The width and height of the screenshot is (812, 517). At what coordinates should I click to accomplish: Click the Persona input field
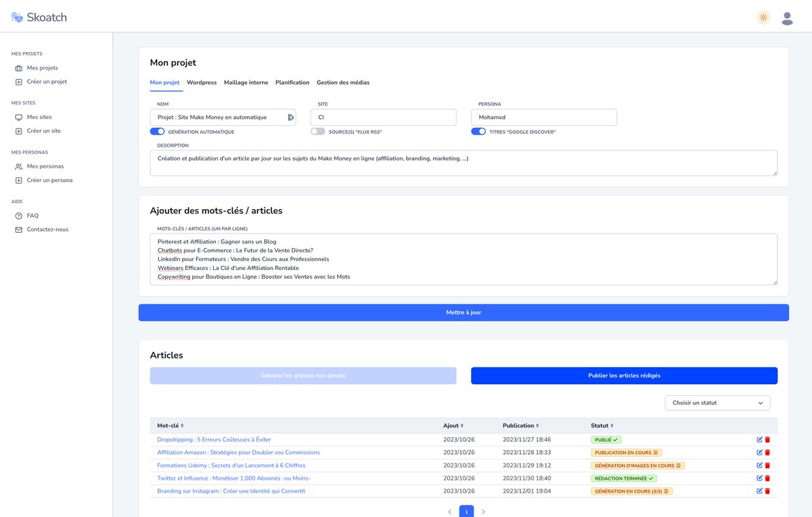coord(544,117)
